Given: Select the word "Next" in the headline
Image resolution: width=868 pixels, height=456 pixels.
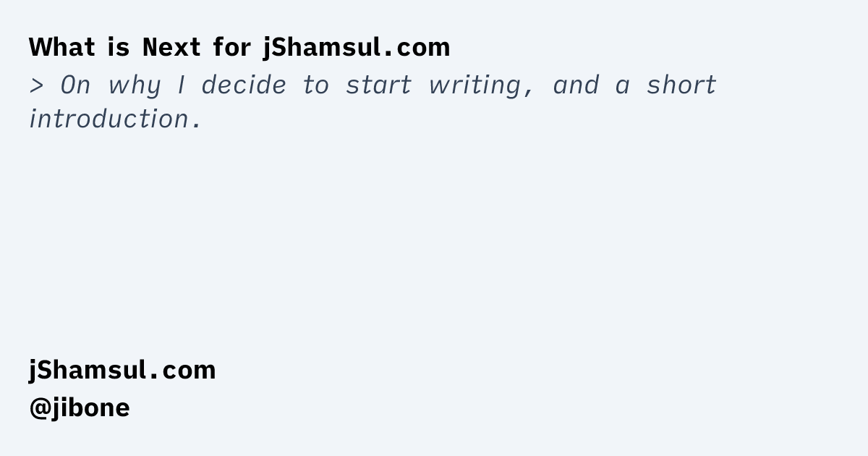Looking at the screenshot, I should 169,48.
